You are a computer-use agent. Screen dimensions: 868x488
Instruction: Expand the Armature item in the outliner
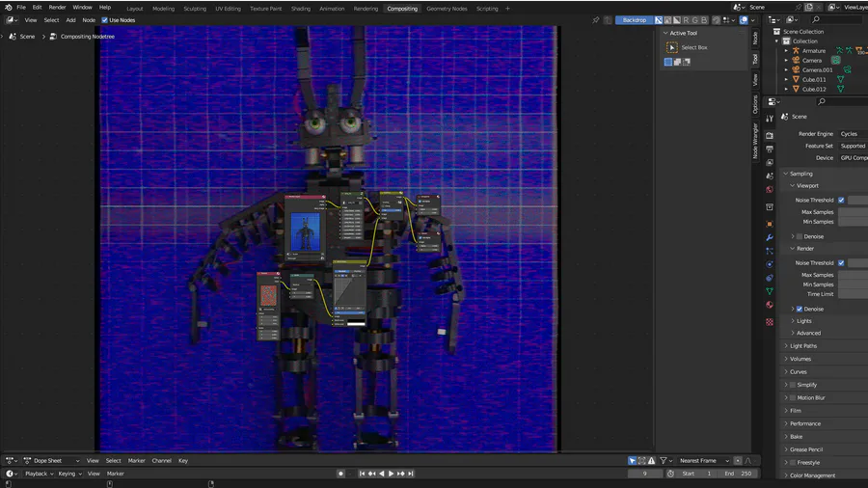point(786,51)
